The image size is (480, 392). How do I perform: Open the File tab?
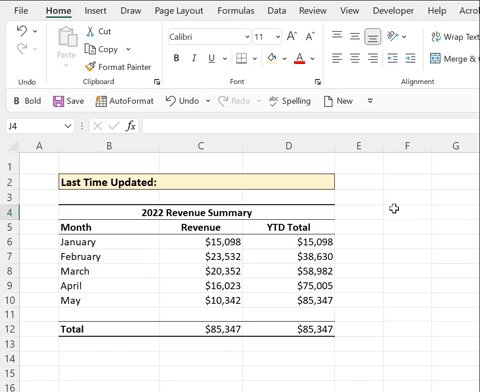click(21, 11)
